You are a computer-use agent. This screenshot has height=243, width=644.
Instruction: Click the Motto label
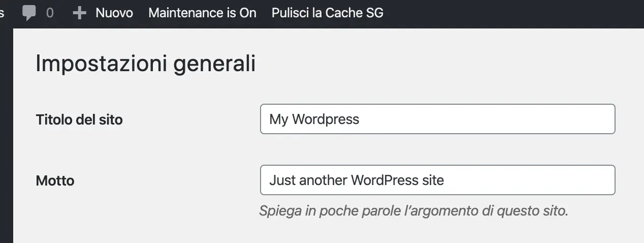tap(55, 180)
